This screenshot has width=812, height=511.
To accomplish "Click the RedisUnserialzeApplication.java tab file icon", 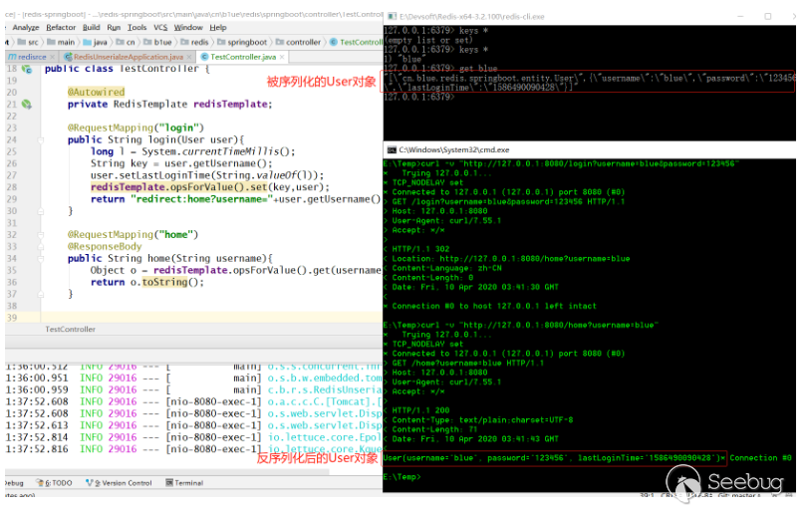I will (x=67, y=57).
